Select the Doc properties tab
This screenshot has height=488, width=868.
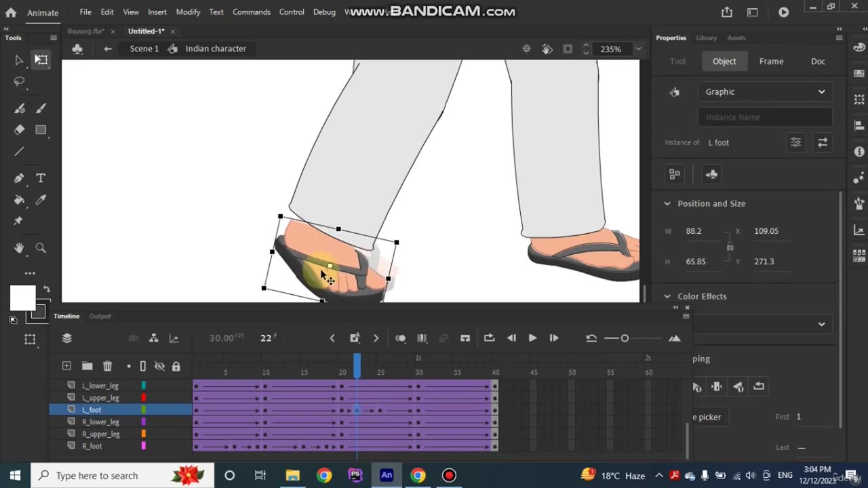click(x=818, y=61)
